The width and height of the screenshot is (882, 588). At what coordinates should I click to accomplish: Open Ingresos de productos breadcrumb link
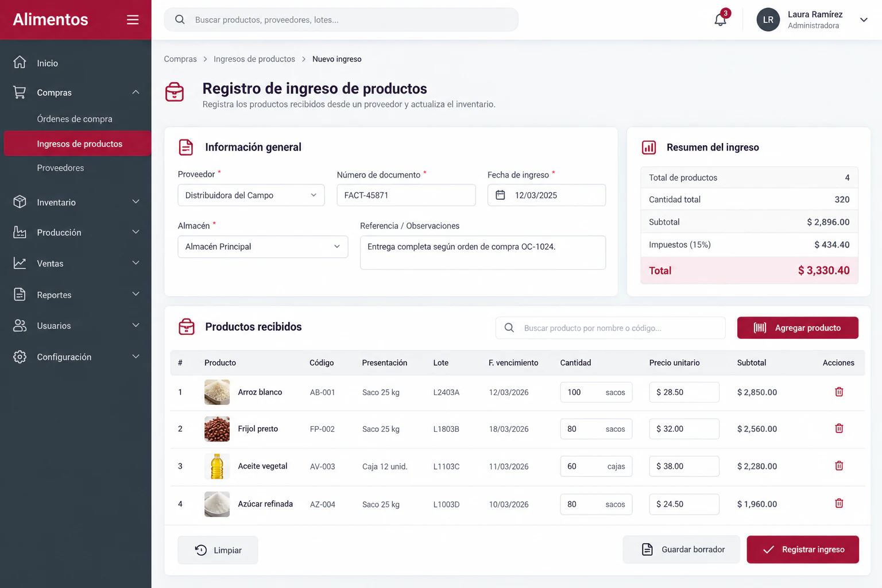click(254, 59)
